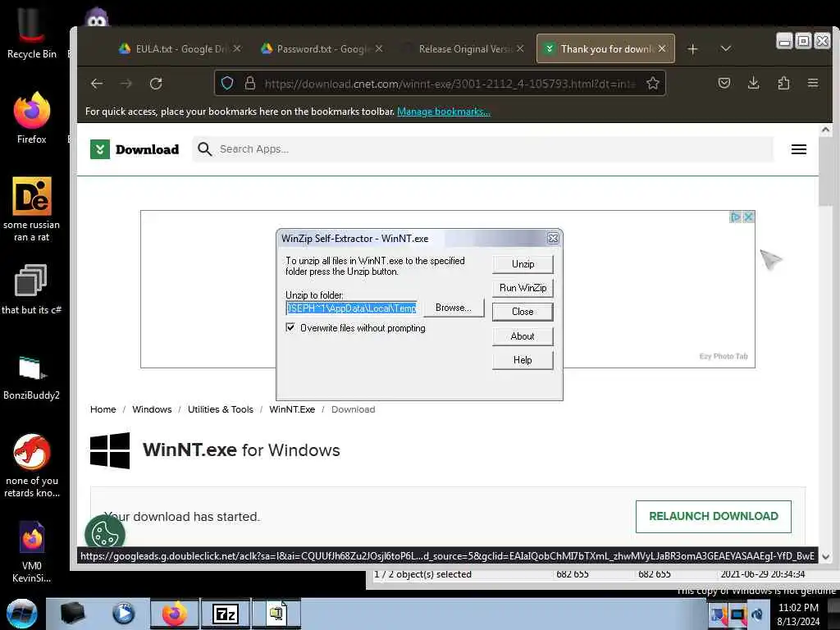
Task: Go back with Firefox back arrow
Action: tap(97, 84)
